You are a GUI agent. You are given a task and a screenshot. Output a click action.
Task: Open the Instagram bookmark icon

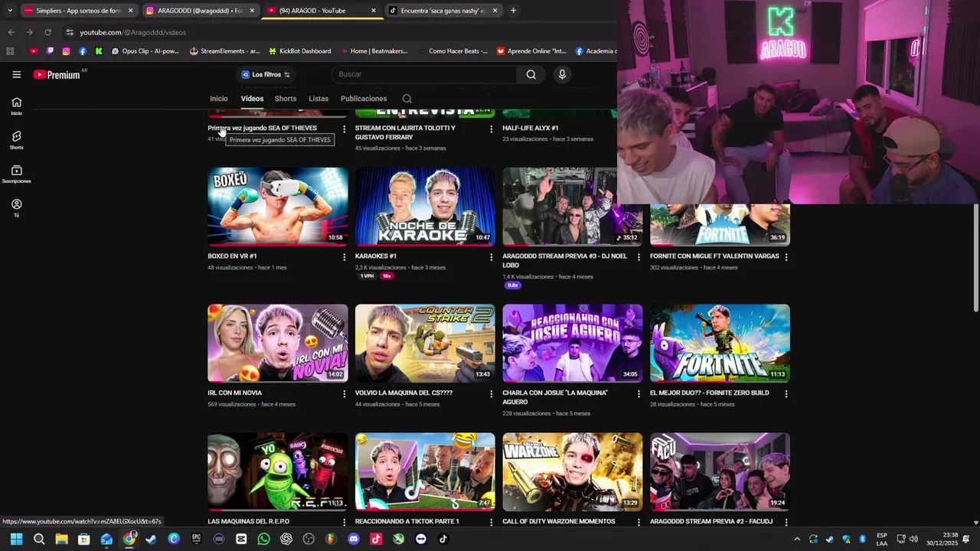(66, 51)
